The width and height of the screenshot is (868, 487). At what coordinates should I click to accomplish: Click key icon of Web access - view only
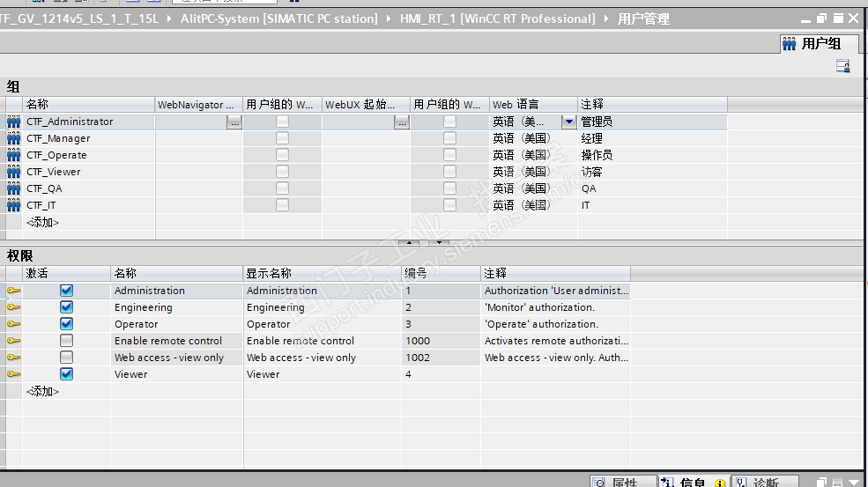click(x=14, y=358)
